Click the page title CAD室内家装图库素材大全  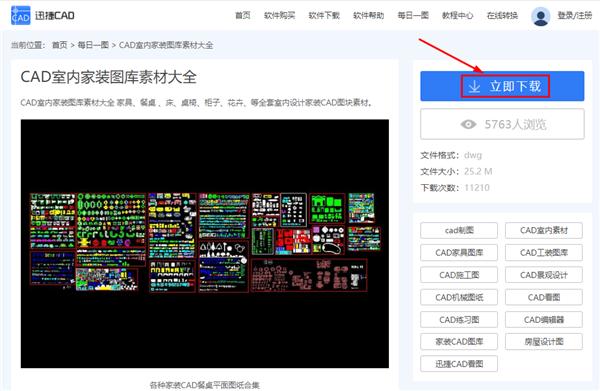click(109, 77)
